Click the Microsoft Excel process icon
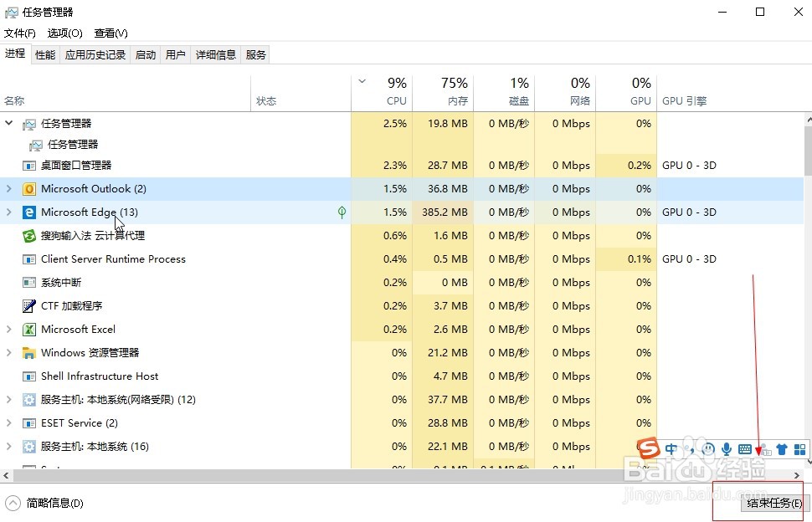Screen dimensions: 812x522 [29, 330]
